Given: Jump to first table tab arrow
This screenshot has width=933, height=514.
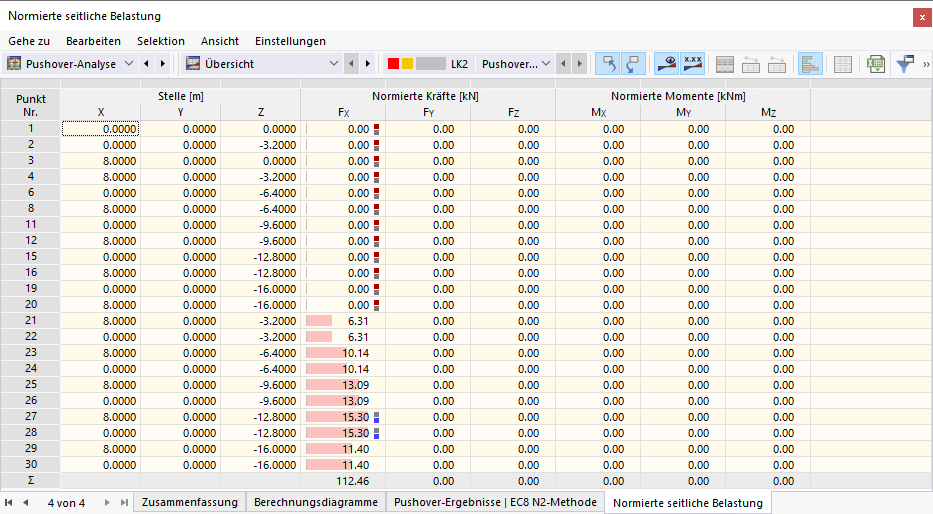Looking at the screenshot, I should pyautogui.click(x=9, y=503).
